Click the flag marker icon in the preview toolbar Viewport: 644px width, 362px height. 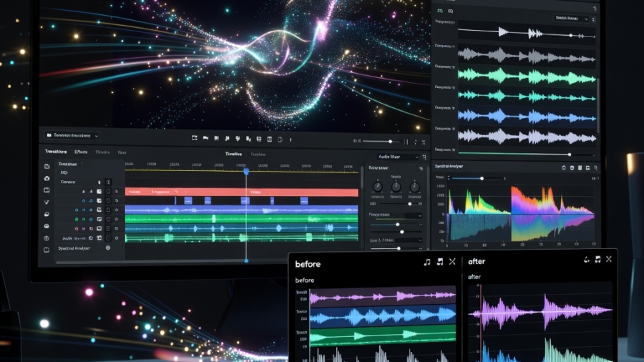(x=206, y=138)
